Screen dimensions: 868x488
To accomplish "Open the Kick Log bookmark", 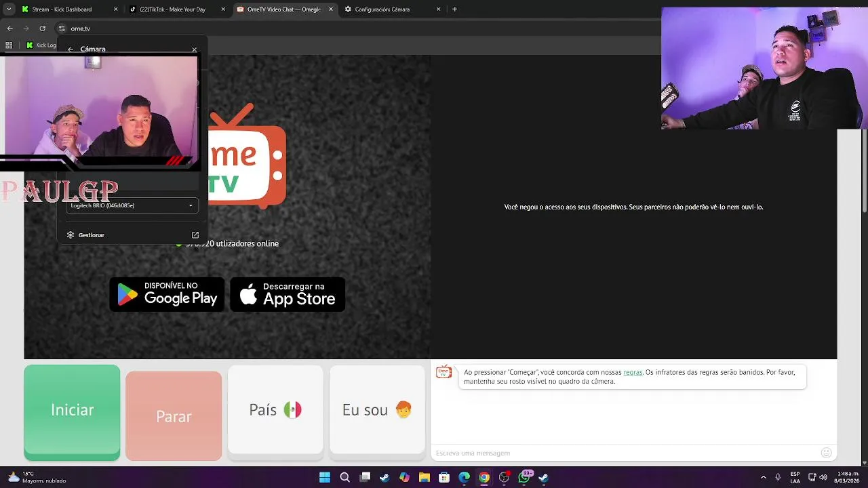I will coord(41,45).
